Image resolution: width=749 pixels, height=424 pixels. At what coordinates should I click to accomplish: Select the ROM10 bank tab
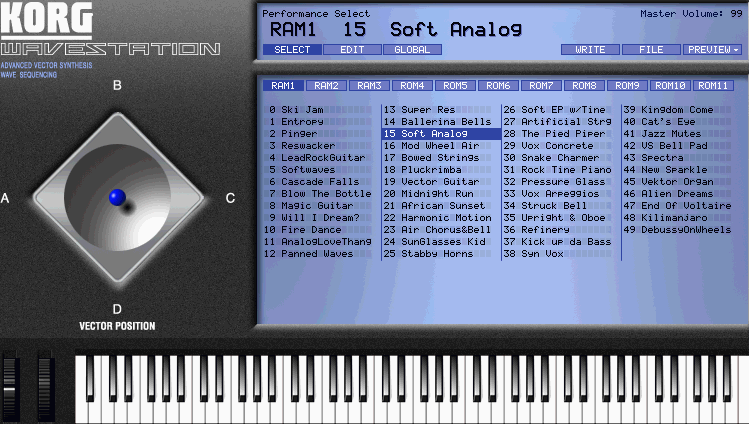click(670, 85)
